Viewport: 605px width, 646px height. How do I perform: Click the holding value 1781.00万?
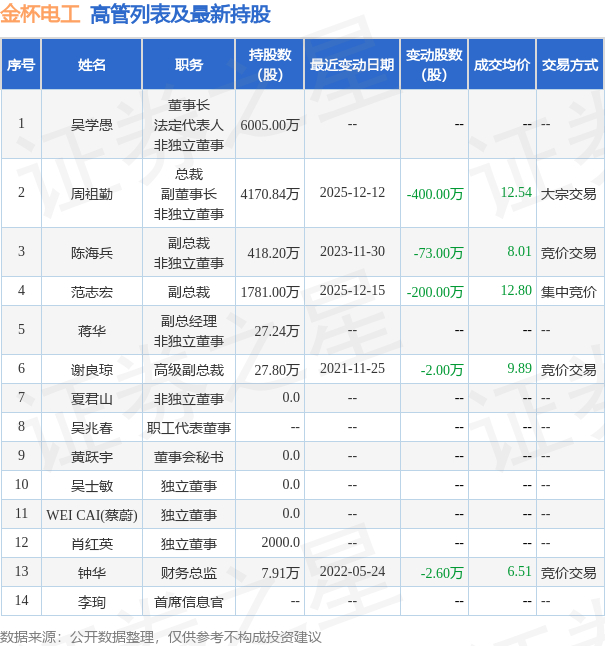point(270,291)
